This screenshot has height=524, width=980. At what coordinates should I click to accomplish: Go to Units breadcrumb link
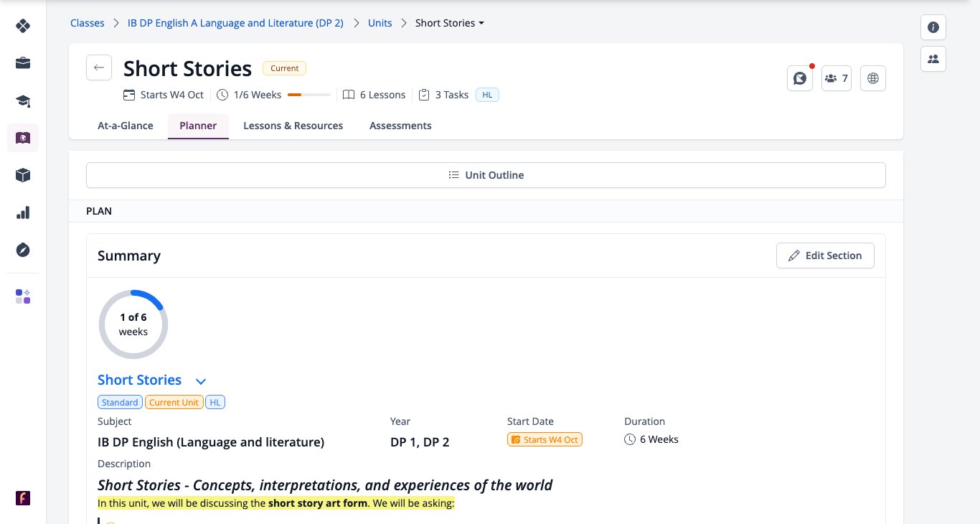click(380, 23)
